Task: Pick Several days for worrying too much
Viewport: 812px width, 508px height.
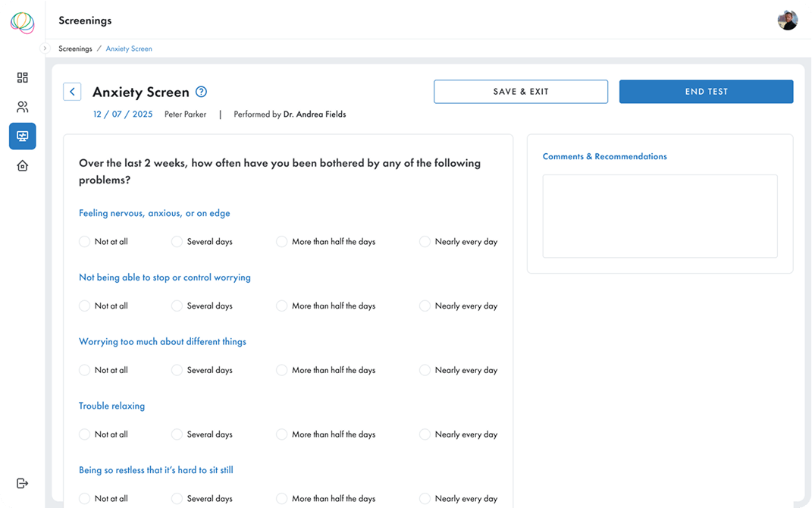Action: 177,370
